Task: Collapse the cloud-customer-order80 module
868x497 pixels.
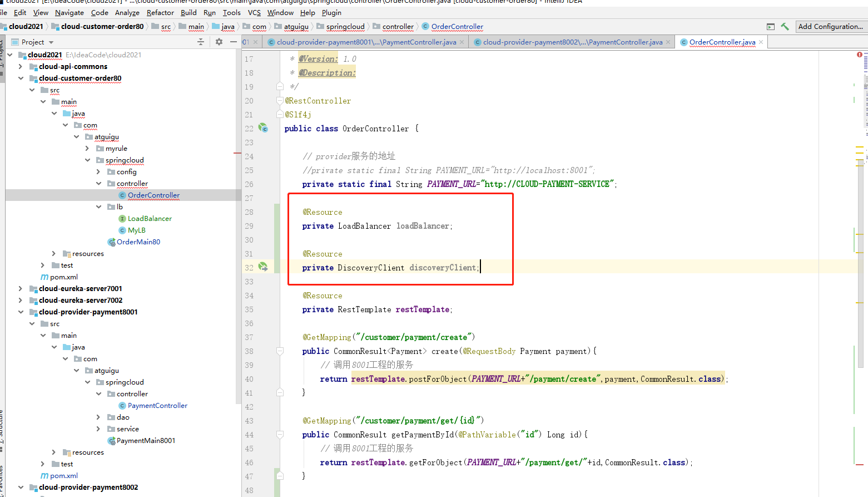Action: (21, 78)
